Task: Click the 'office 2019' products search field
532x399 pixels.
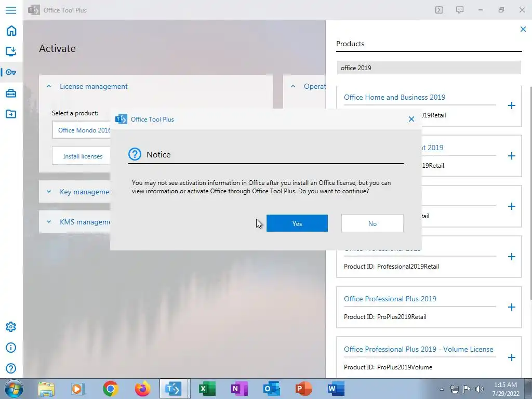Action: coord(429,68)
